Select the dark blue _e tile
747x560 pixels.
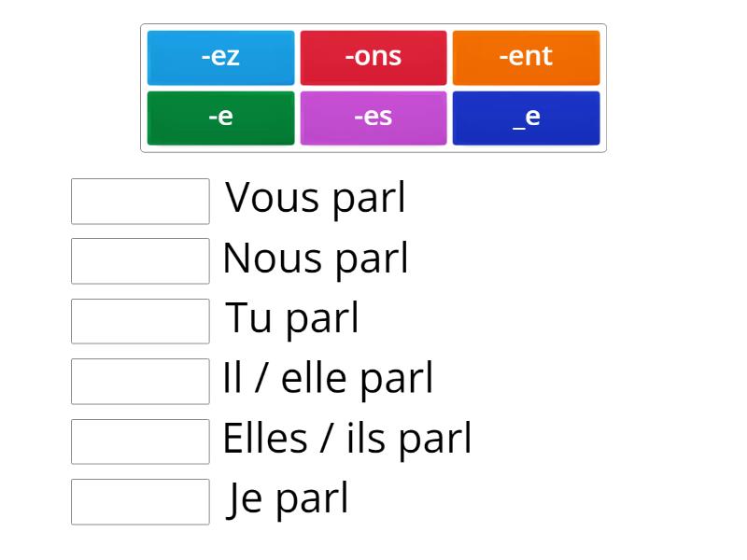pyautogui.click(x=526, y=118)
